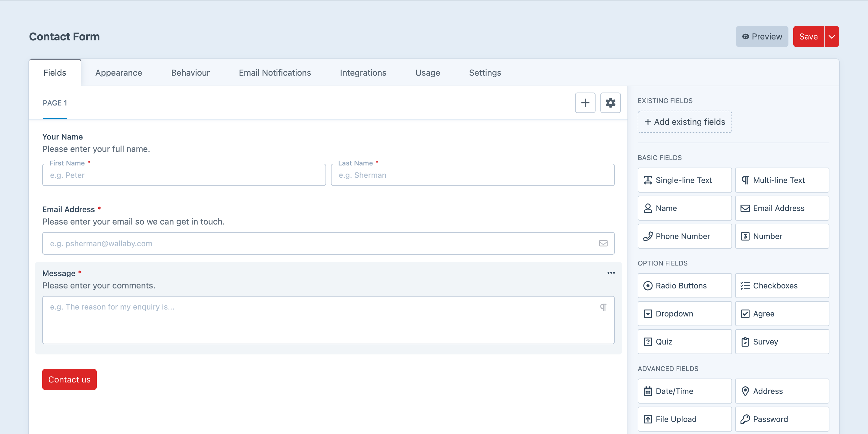Screen dimensions: 868x434
Task: Open the Integrations tab
Action: [363, 73]
